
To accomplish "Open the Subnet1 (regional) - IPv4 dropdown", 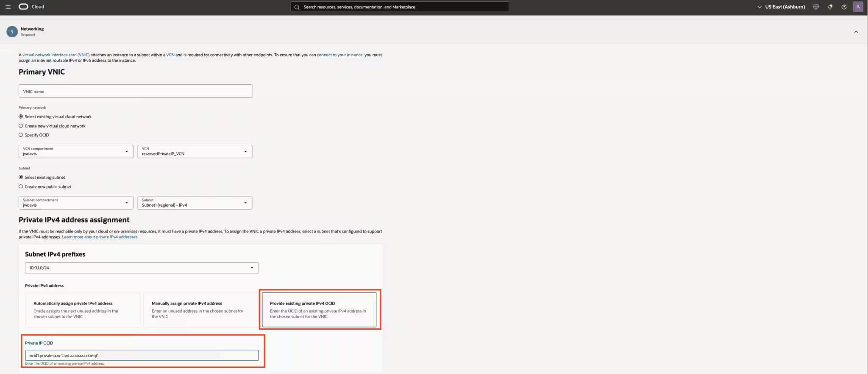I will [x=195, y=203].
